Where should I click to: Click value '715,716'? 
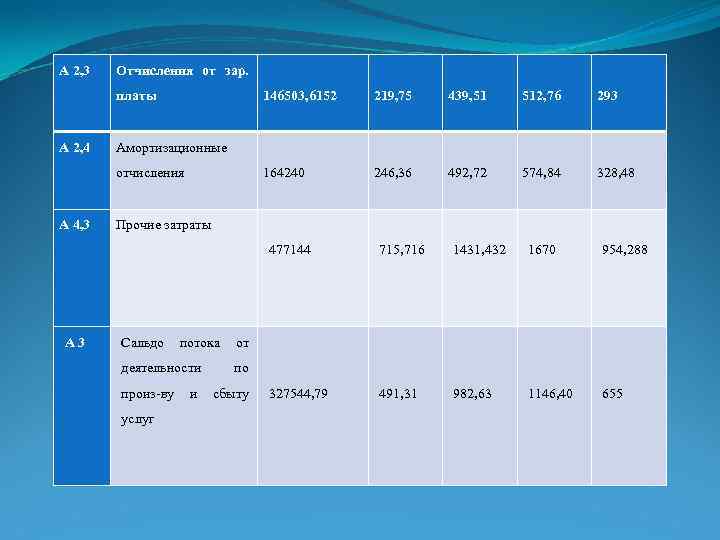402,249
